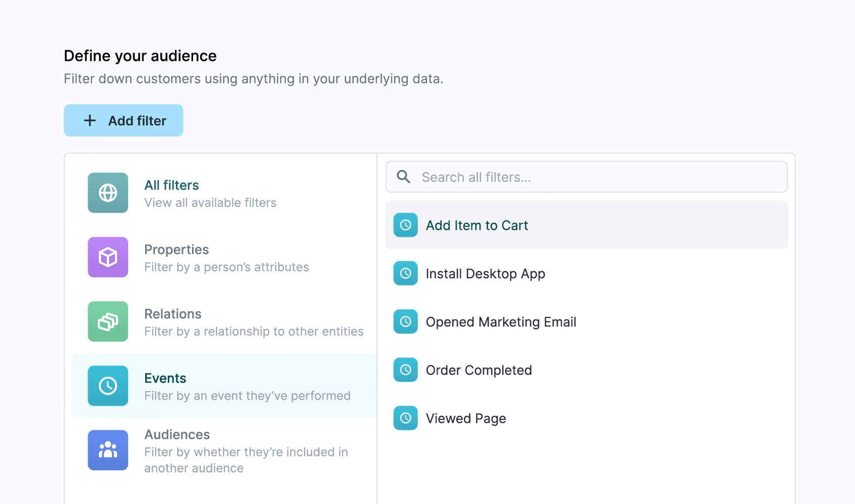Click clock icon beside Order Completed
855x504 pixels.
[x=405, y=370]
